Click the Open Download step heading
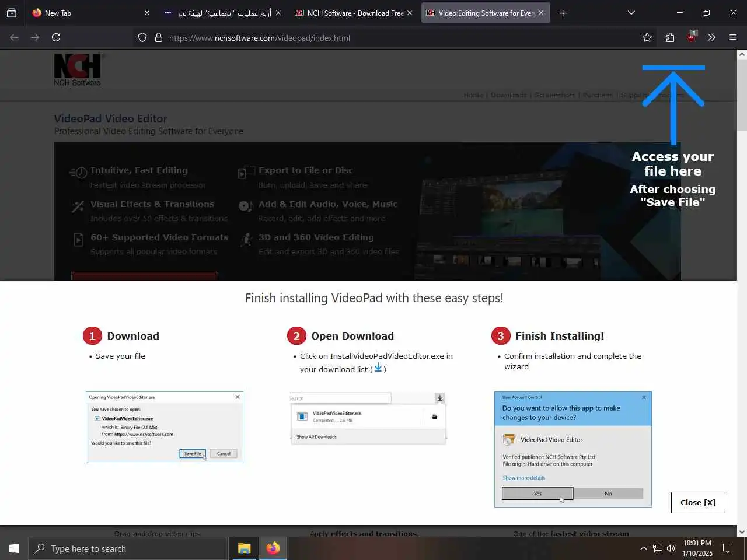Viewport: 747px width, 560px height. tap(352, 336)
